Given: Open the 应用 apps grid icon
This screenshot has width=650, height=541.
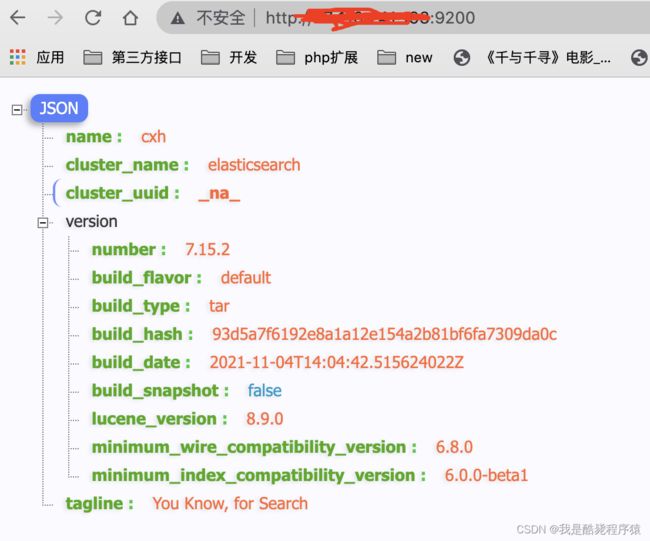Looking at the screenshot, I should point(17,57).
